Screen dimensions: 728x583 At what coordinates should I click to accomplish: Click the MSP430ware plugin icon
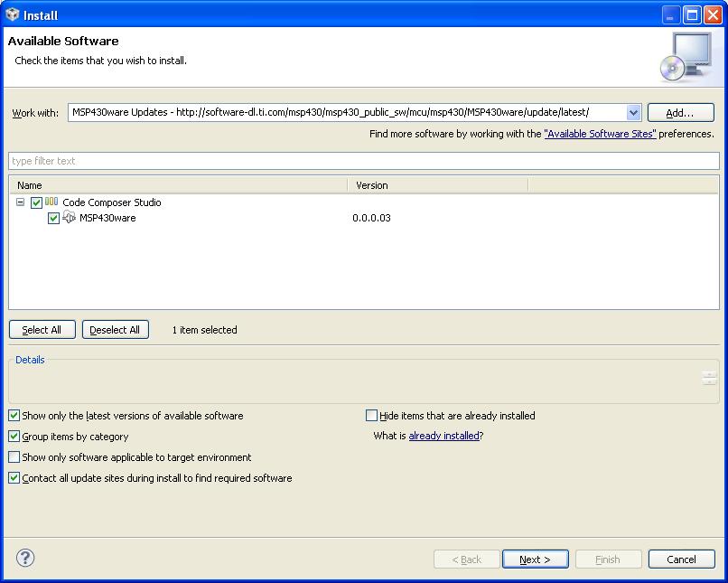click(x=69, y=218)
